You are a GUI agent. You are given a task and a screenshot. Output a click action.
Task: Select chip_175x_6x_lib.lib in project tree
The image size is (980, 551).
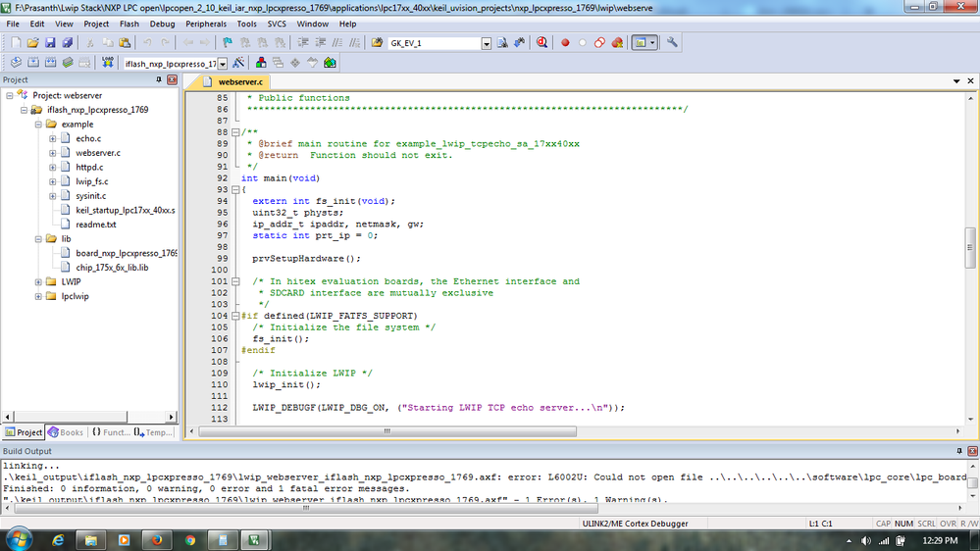click(x=112, y=268)
